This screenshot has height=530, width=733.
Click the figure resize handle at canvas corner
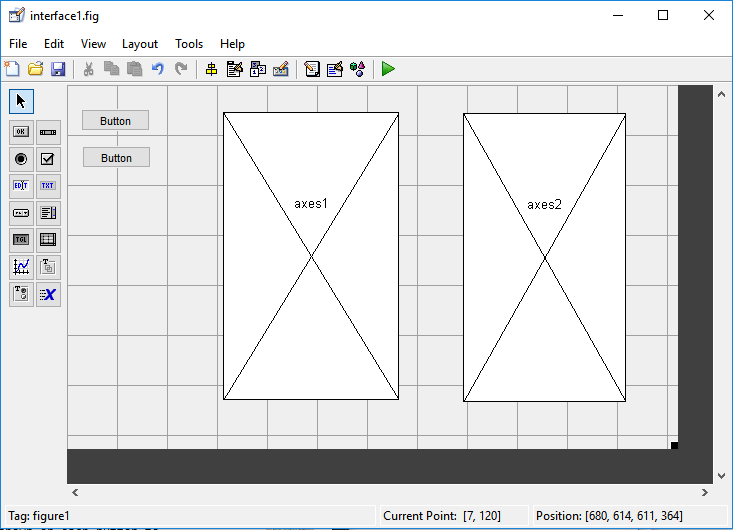point(674,445)
